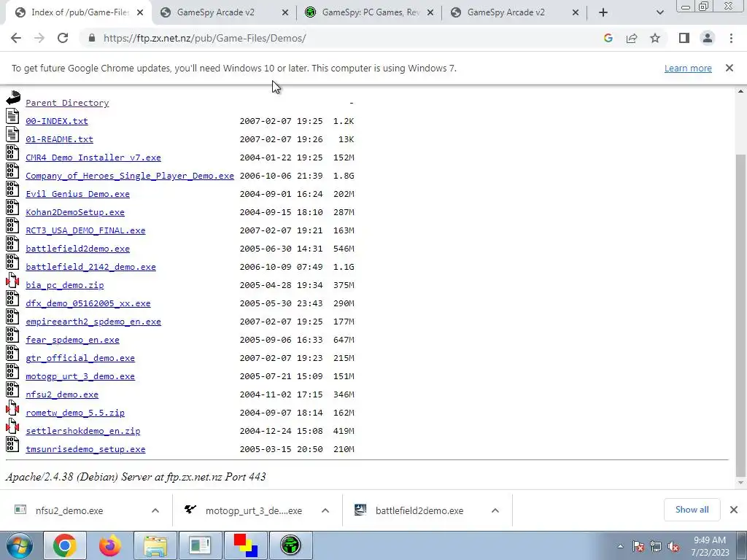Viewport: 747px width, 560px height.
Task: Click the archive icon beside bia_pc_demo.zip
Action: pyautogui.click(x=13, y=280)
